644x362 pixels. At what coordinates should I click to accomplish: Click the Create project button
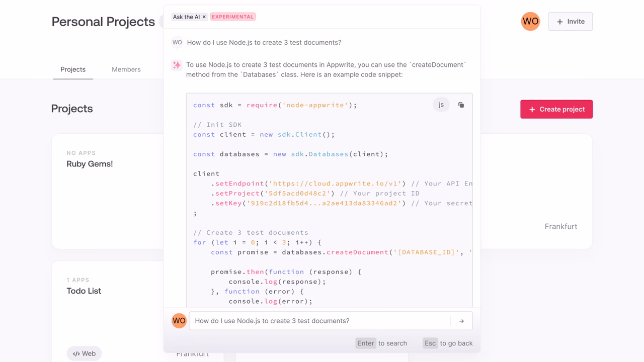tap(556, 109)
